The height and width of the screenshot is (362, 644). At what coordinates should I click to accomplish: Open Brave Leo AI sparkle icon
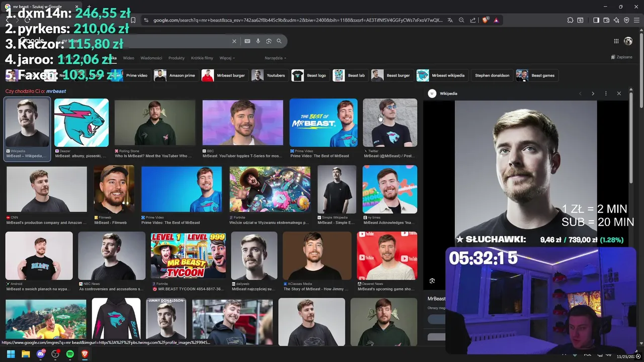point(616,20)
